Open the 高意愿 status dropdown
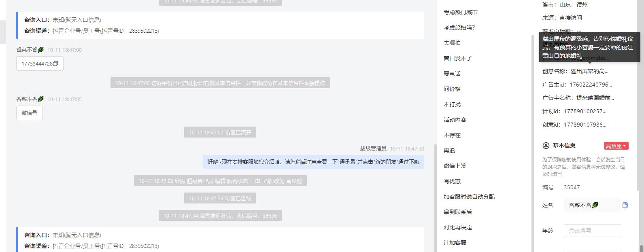 [x=616, y=146]
